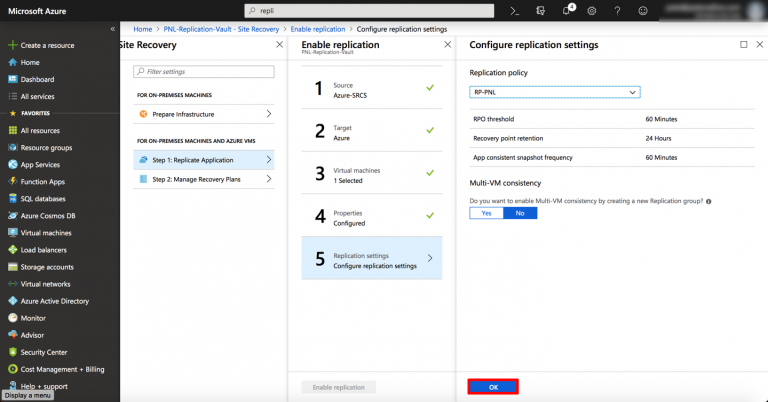This screenshot has height=402, width=768.
Task: Select step 1 Source Azure-SRCS
Action: coord(372,88)
